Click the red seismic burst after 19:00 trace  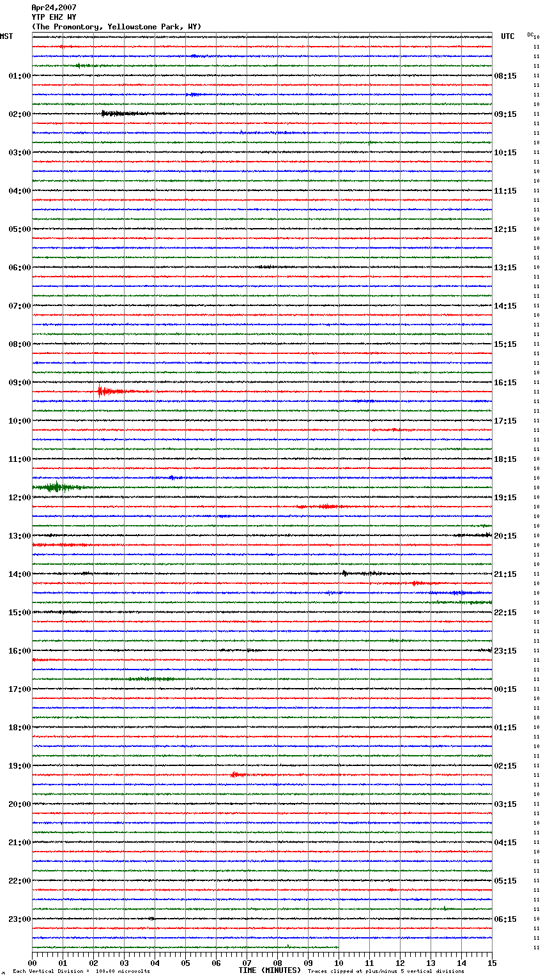pyautogui.click(x=238, y=774)
